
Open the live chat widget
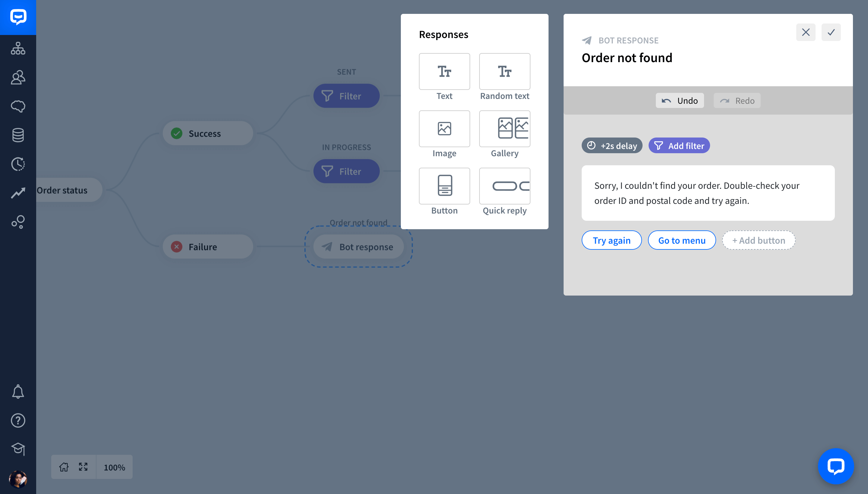click(836, 466)
